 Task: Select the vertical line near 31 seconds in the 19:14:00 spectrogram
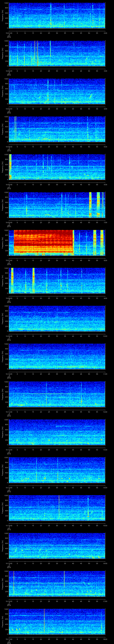pos(59,507)
